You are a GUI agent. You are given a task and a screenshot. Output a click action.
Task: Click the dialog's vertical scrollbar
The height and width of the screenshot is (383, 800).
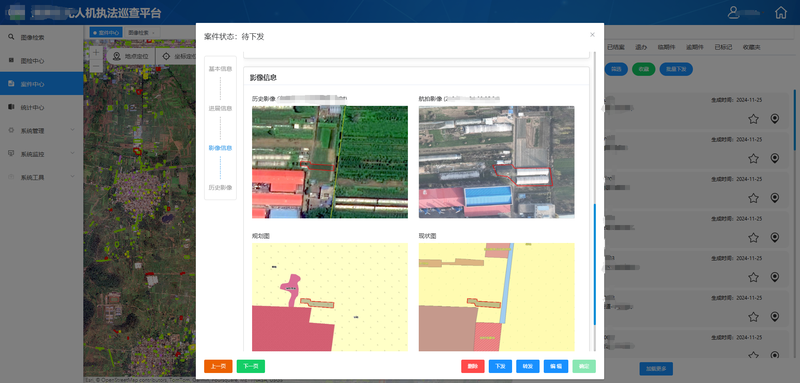point(593,265)
